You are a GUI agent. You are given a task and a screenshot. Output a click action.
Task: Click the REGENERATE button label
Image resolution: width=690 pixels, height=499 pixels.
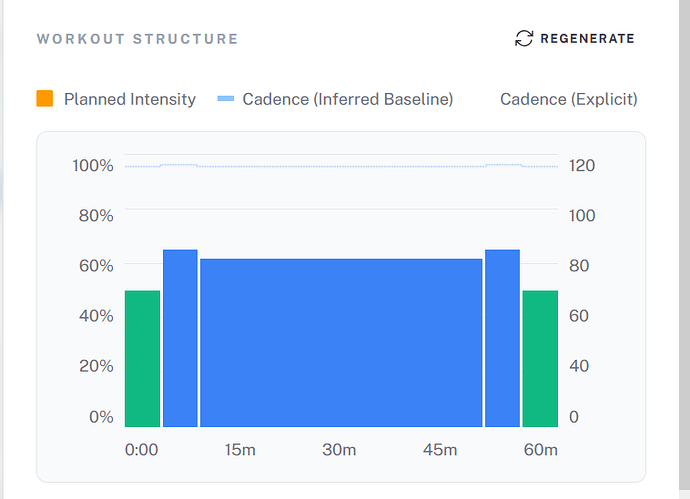(587, 39)
